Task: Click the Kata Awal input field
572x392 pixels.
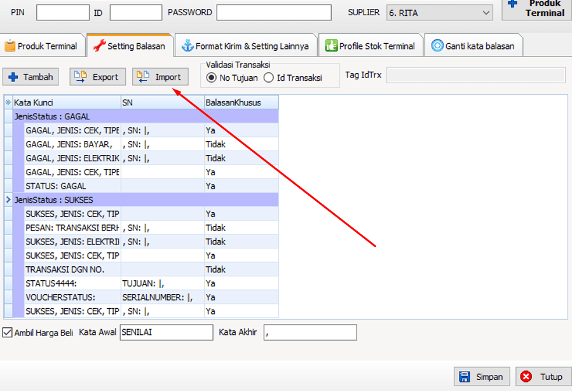Action: [167, 332]
